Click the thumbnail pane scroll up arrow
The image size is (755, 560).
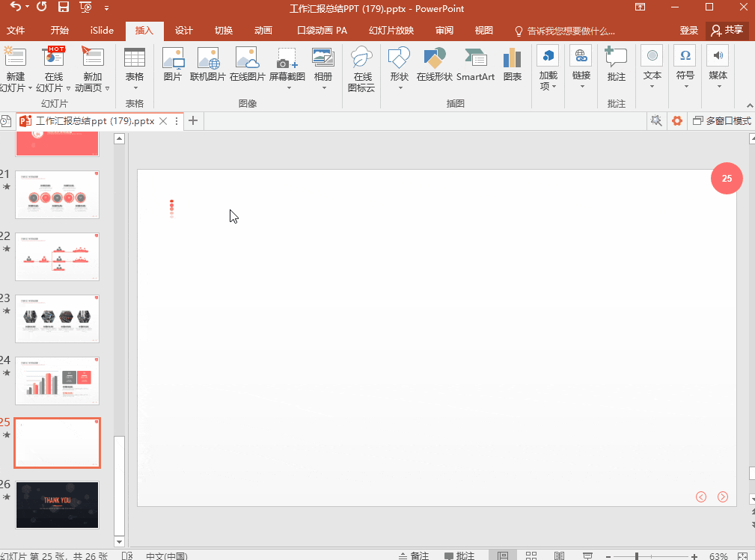[x=119, y=139]
